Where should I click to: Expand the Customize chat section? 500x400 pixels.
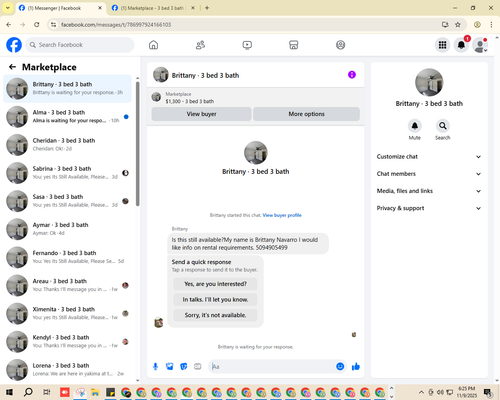(429, 157)
